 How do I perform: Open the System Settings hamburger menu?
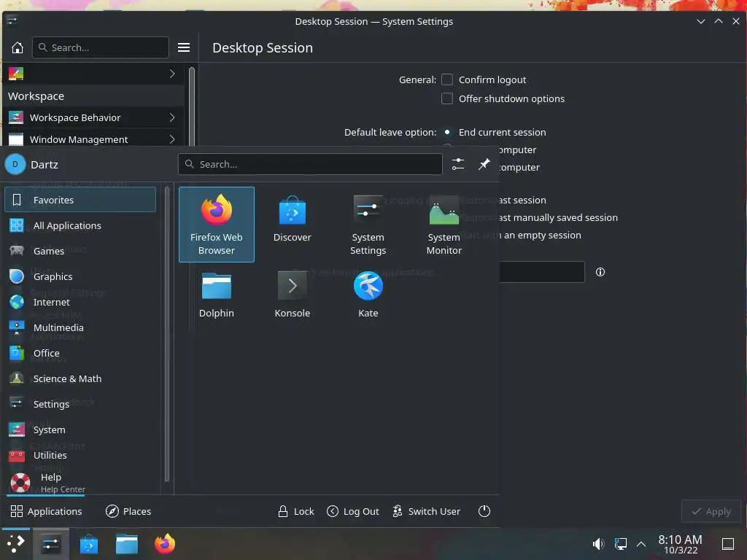[x=184, y=47]
